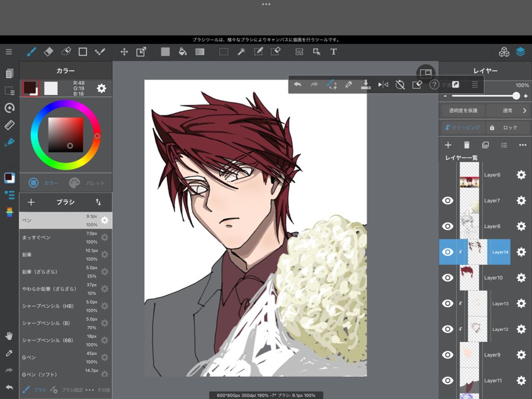This screenshot has width=532, height=399.
Task: Toggle the クリッピング clipping option
Action: 462,128
